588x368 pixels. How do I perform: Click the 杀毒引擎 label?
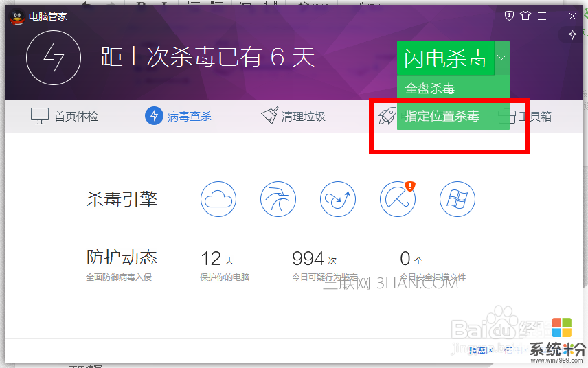[122, 199]
